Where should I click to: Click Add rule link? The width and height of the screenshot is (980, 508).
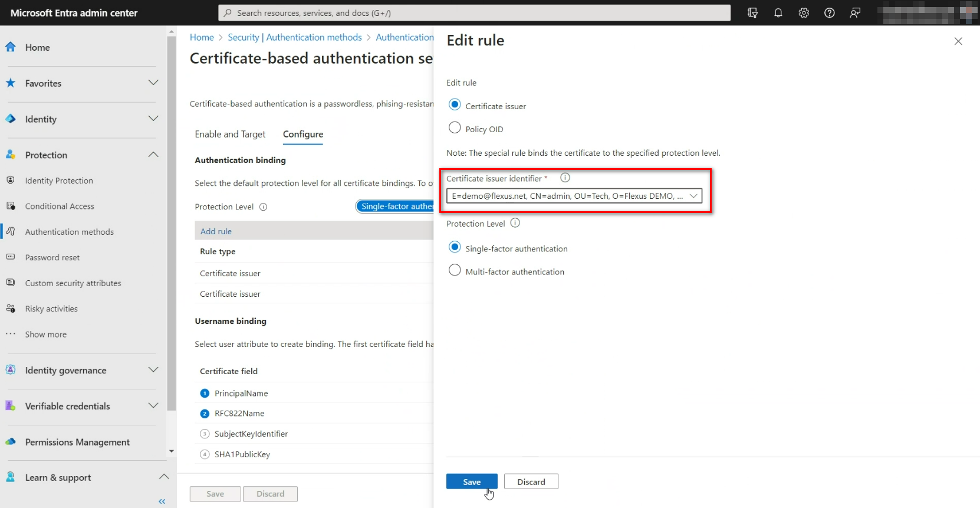216,231
